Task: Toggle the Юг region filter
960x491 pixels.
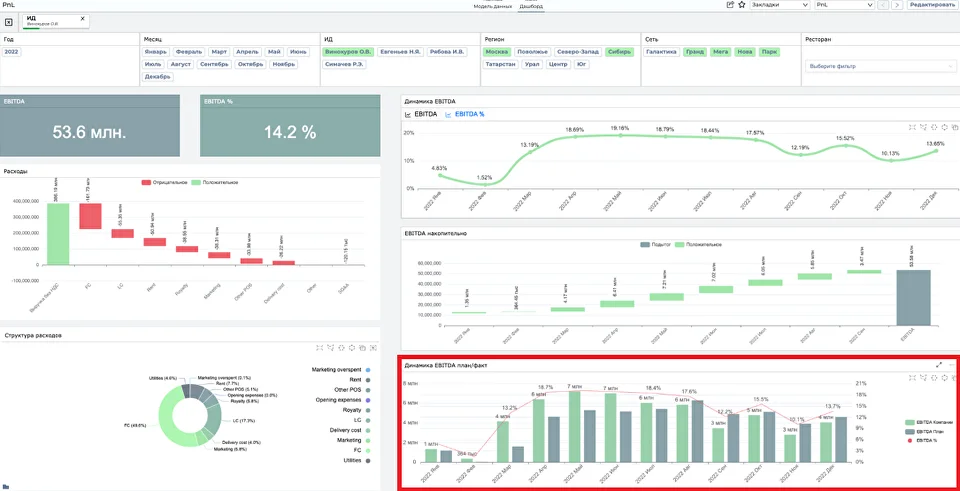Action: [582, 64]
